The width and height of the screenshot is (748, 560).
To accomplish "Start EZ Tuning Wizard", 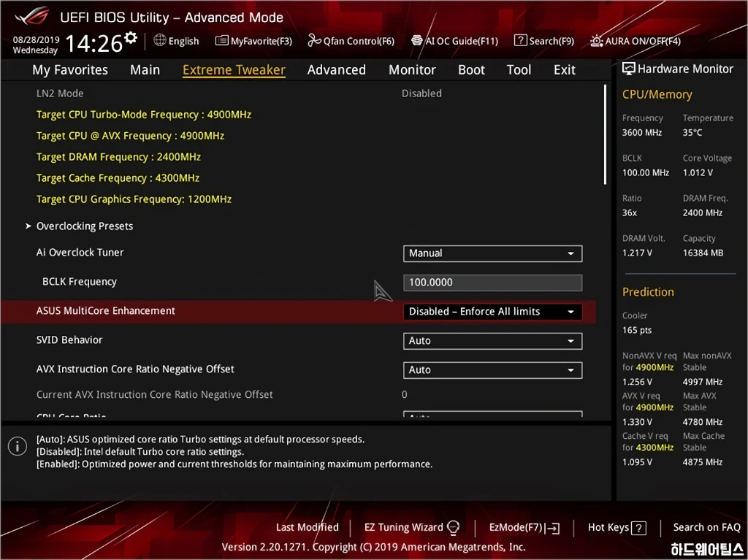I will tap(412, 528).
